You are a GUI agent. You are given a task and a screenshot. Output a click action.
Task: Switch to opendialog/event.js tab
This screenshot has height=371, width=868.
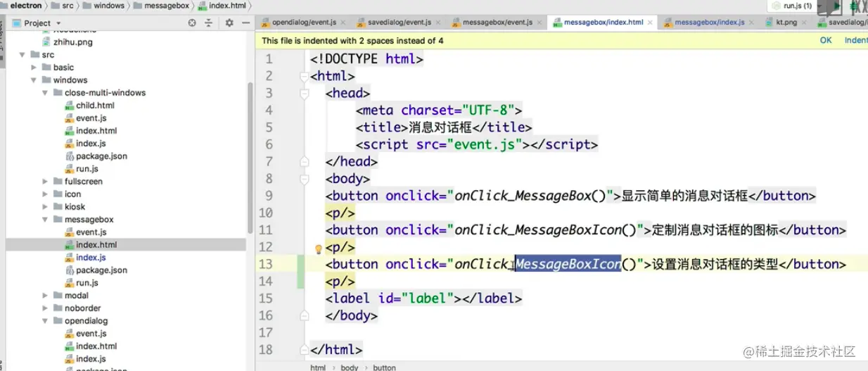(303, 23)
